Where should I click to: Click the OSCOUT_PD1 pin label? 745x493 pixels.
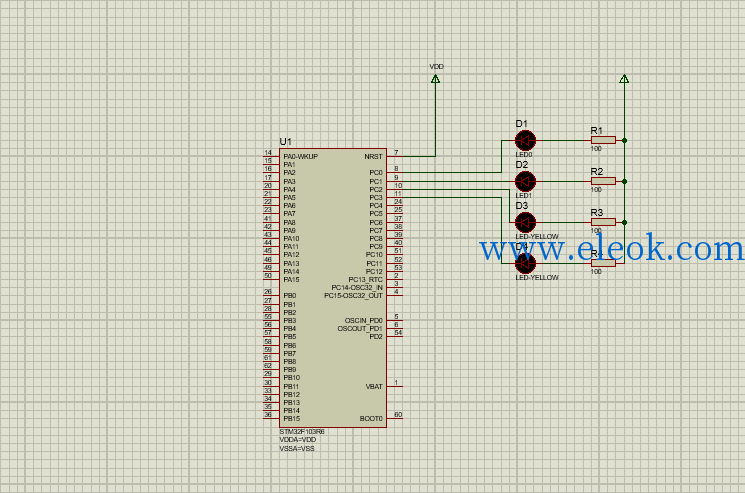360,329
